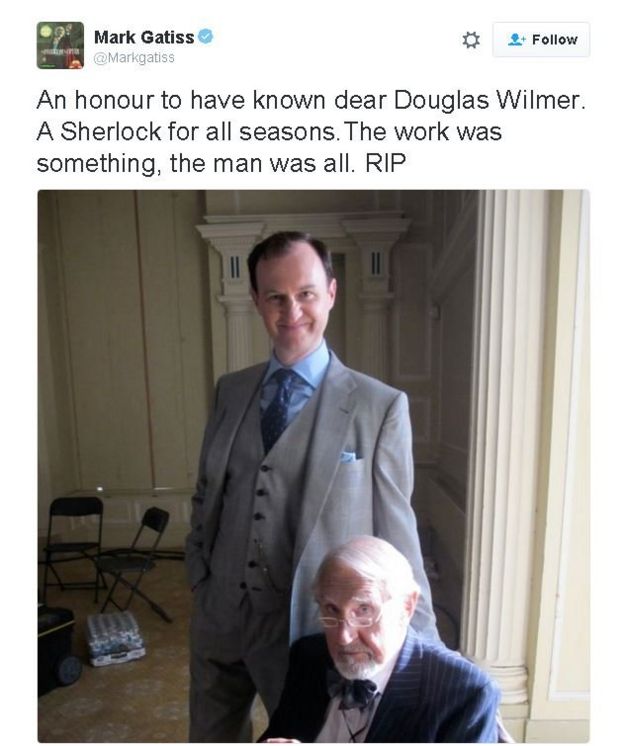Click the tweet line "something, the man was all"
Viewport: 624px width, 746px height.
(195, 164)
